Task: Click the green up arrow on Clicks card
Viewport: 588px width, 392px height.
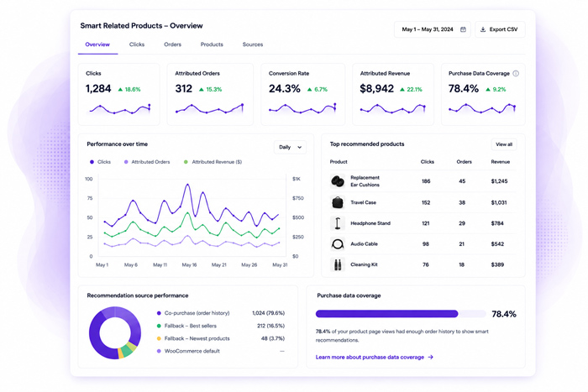Action: click(120, 90)
